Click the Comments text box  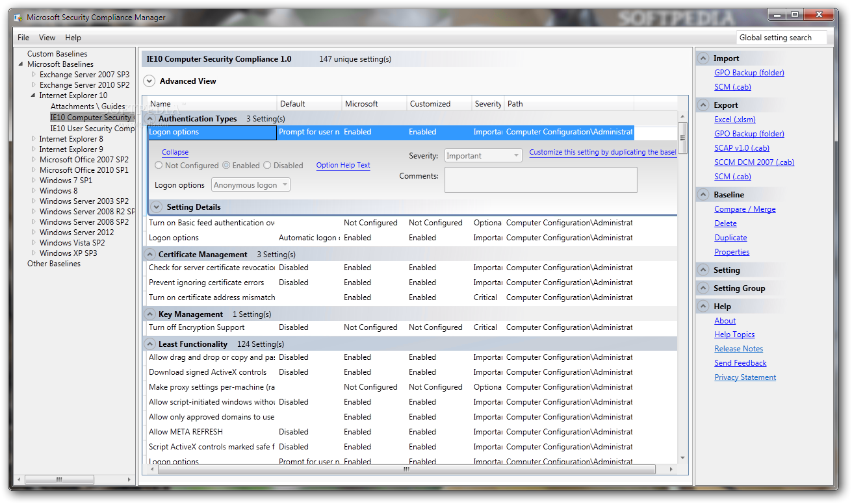click(541, 180)
